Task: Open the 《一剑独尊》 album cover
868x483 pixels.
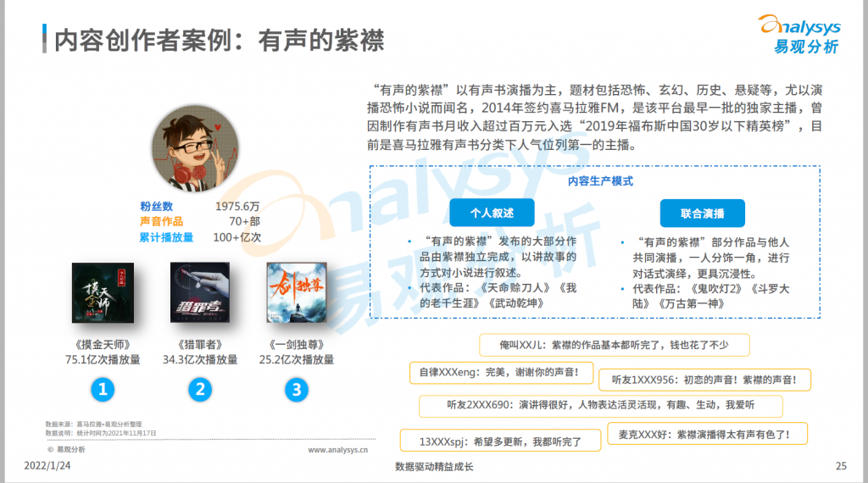Action: [296, 293]
